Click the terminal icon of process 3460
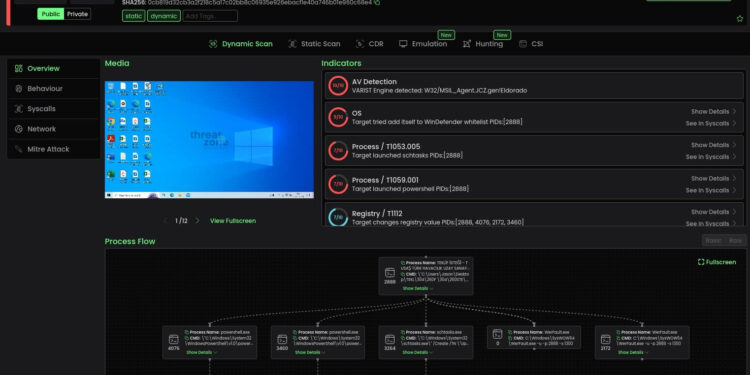This screenshot has width=750, height=375. tap(282, 339)
